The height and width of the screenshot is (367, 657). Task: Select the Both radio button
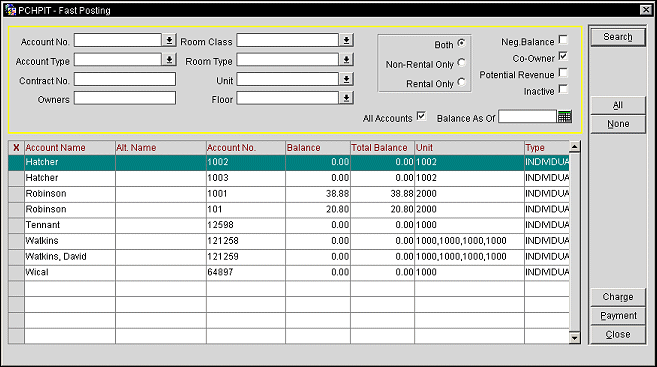[461, 43]
